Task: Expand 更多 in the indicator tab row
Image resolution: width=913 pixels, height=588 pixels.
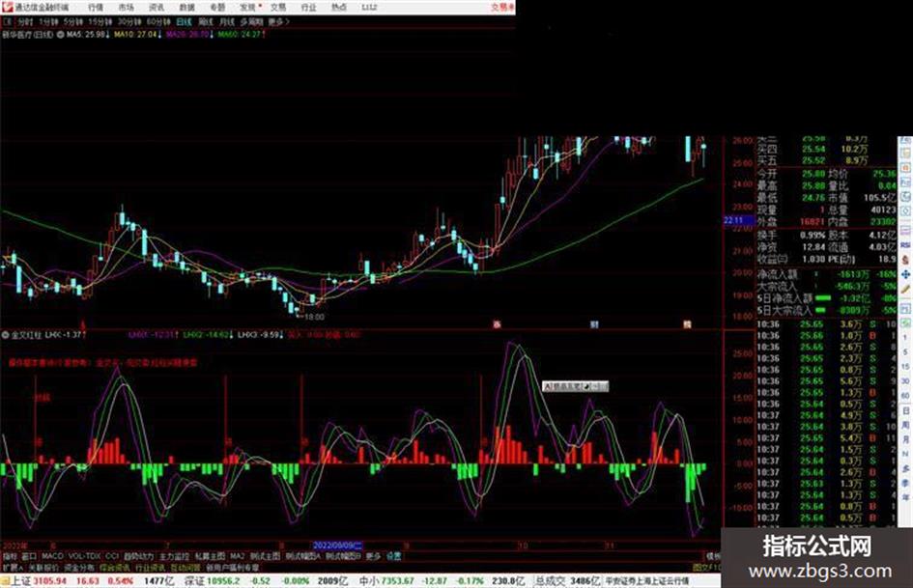Action: [x=373, y=556]
